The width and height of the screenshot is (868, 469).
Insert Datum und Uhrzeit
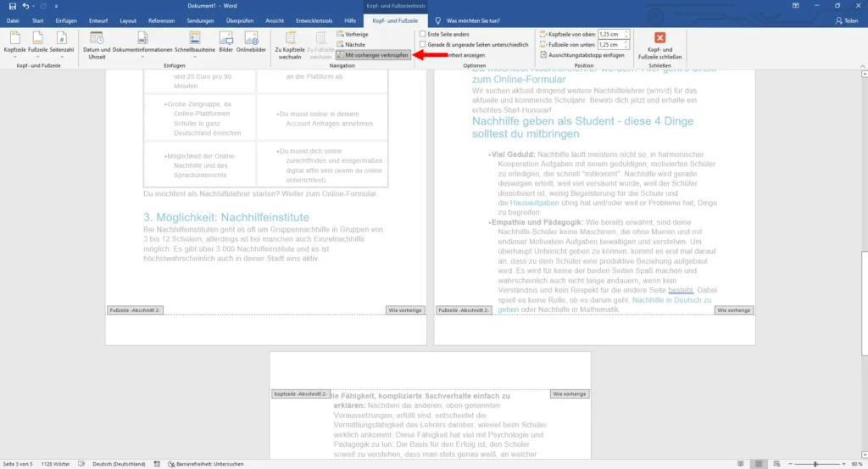point(97,44)
